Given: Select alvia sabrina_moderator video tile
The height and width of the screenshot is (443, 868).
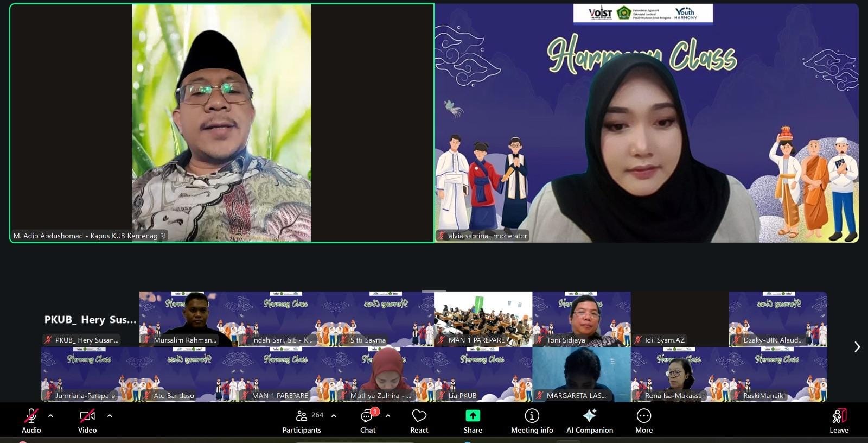Looking at the screenshot, I should [647, 123].
